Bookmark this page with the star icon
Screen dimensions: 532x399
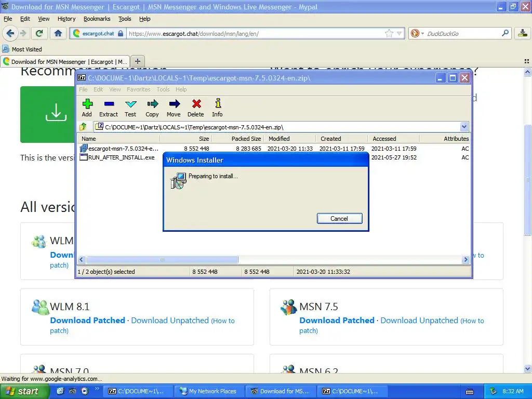pos(389,33)
